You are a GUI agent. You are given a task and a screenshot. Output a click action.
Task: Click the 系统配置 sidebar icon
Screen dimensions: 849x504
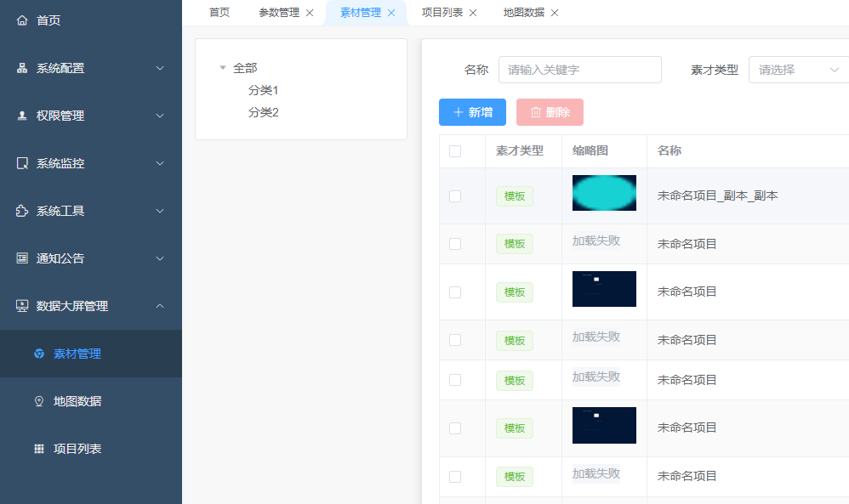point(22,68)
